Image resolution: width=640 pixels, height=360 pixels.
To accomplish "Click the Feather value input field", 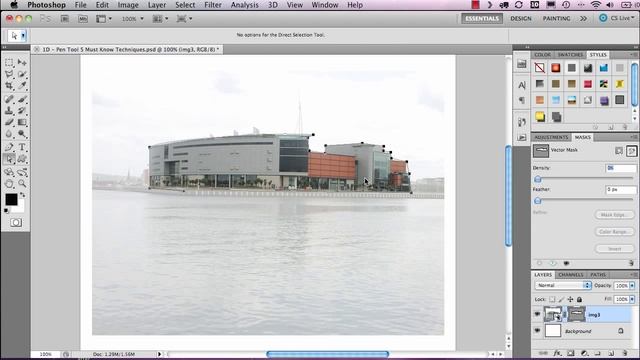I will coord(620,190).
